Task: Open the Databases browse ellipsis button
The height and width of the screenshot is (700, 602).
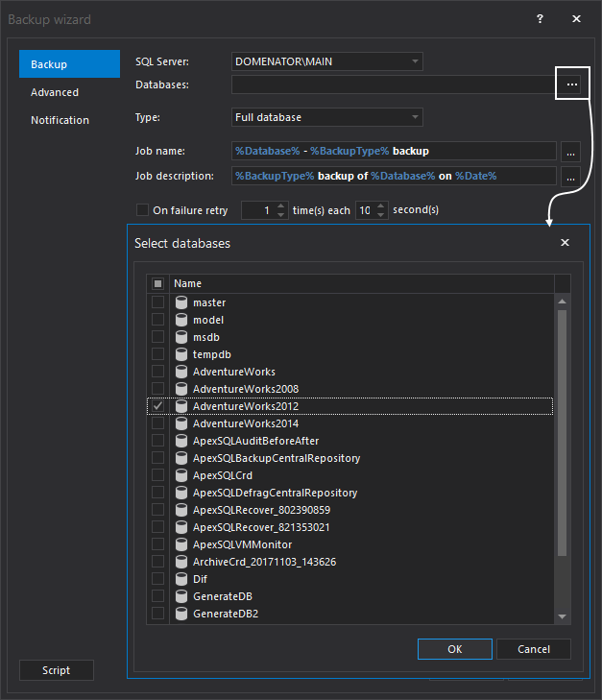Action: coord(572,84)
